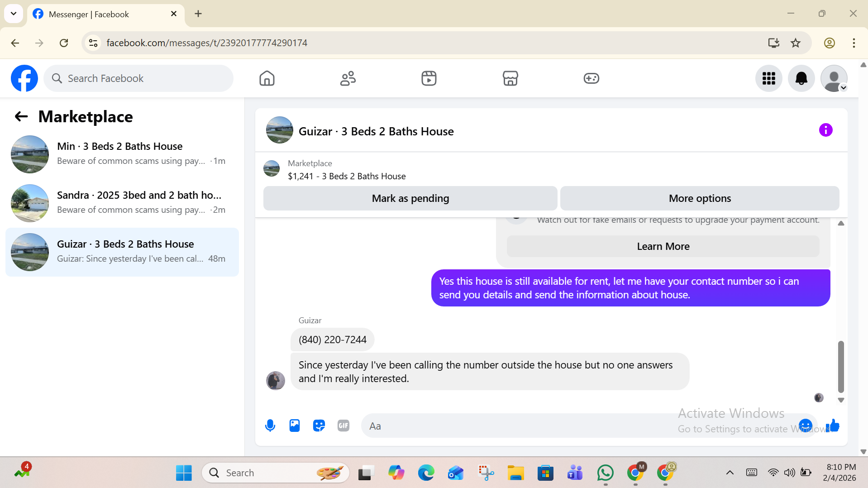Open Chrome three-dot menu
The width and height of the screenshot is (868, 488).
click(854, 43)
